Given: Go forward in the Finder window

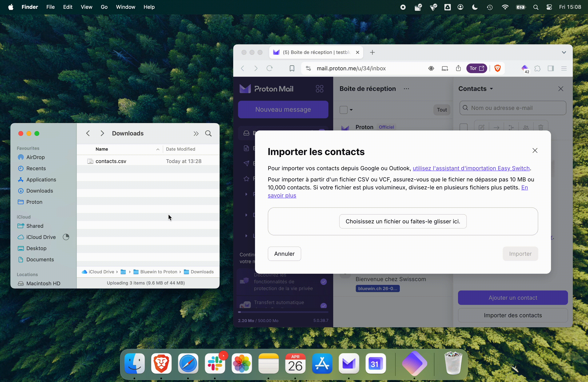Looking at the screenshot, I should pyautogui.click(x=102, y=133).
